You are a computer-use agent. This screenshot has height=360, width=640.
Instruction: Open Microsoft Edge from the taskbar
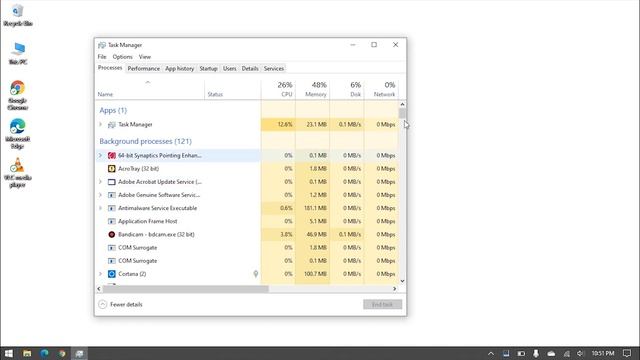tap(44, 353)
